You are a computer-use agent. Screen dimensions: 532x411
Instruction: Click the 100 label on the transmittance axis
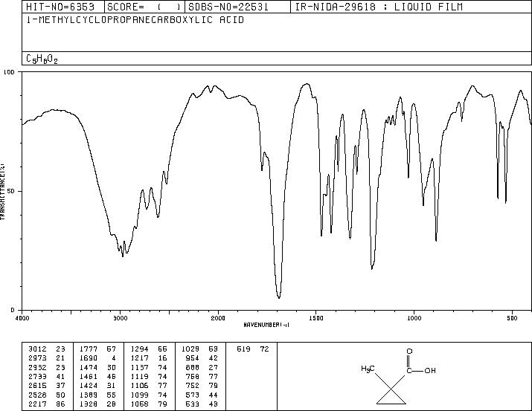pos(9,72)
